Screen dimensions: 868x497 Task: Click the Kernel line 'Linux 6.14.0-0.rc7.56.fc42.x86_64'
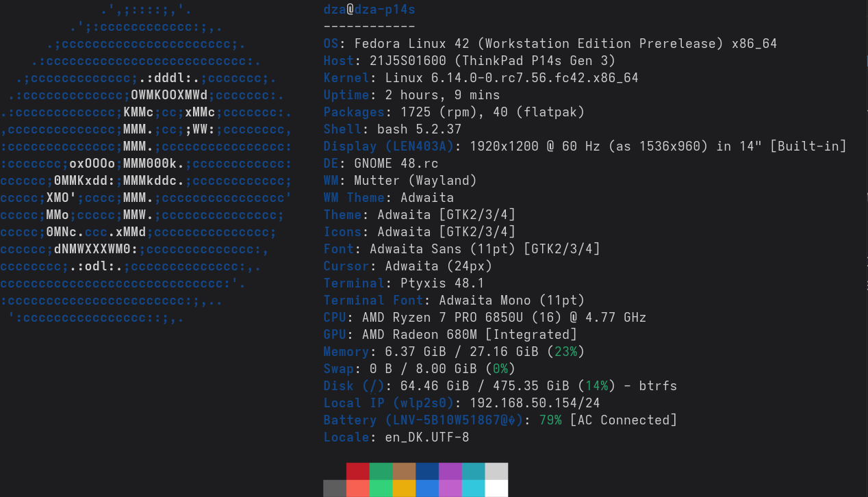pos(481,78)
